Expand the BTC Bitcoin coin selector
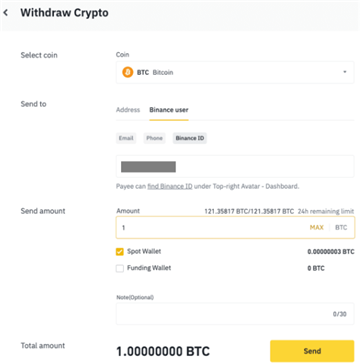The width and height of the screenshot is (360, 364). coord(235,72)
